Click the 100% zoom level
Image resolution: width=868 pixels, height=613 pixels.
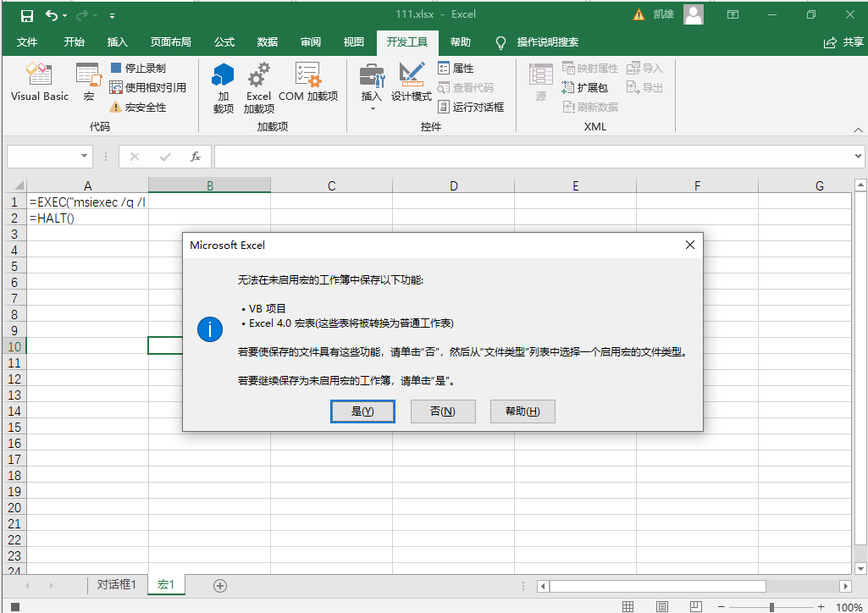tap(849, 607)
